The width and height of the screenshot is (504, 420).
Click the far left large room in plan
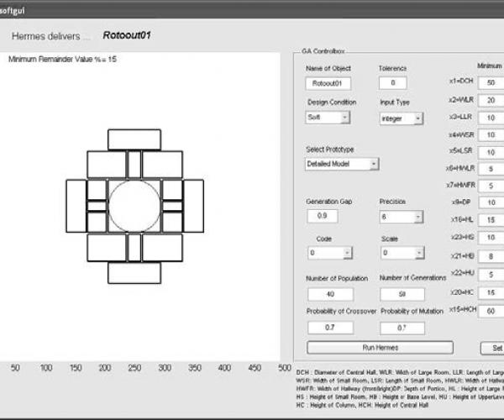tap(76, 206)
